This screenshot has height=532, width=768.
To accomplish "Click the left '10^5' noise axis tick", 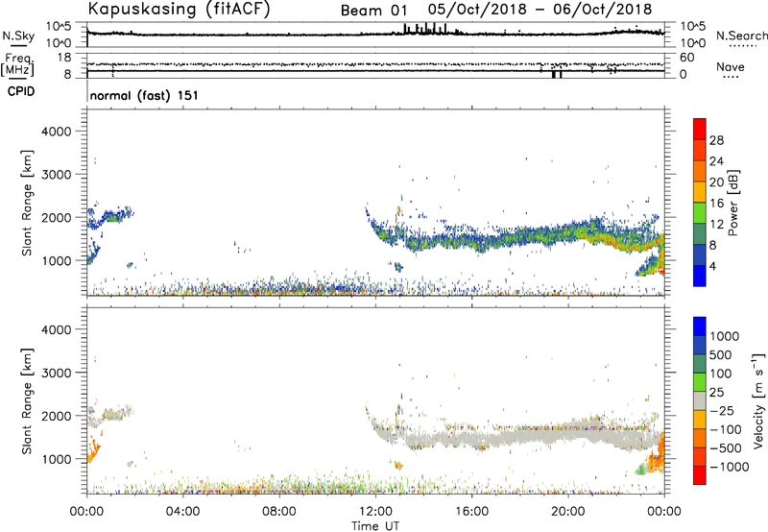I will pyautogui.click(x=59, y=27).
